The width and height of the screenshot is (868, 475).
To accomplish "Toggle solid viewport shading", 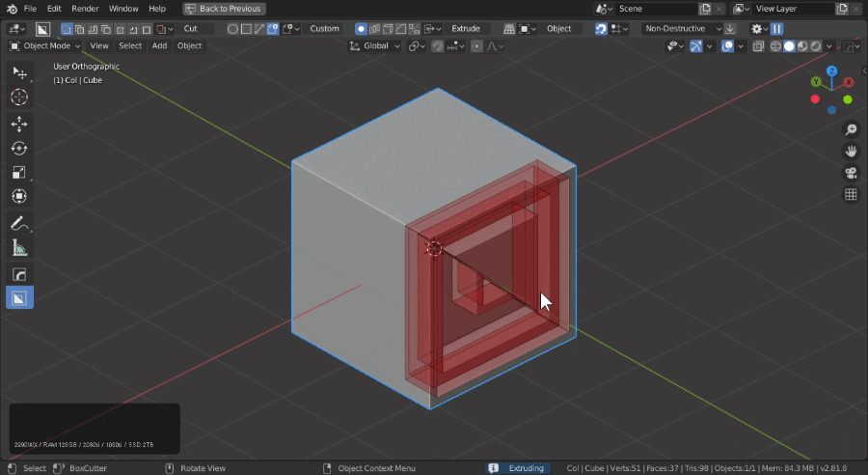I will click(x=789, y=46).
